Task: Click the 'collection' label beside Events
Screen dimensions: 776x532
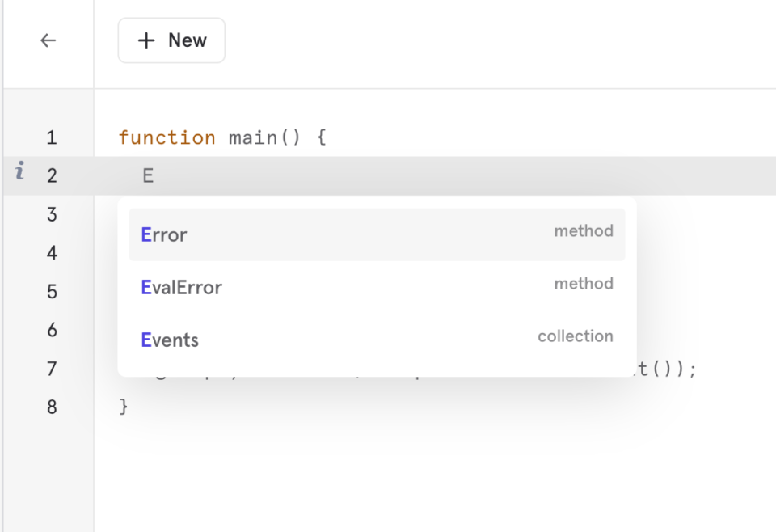Action: [576, 336]
